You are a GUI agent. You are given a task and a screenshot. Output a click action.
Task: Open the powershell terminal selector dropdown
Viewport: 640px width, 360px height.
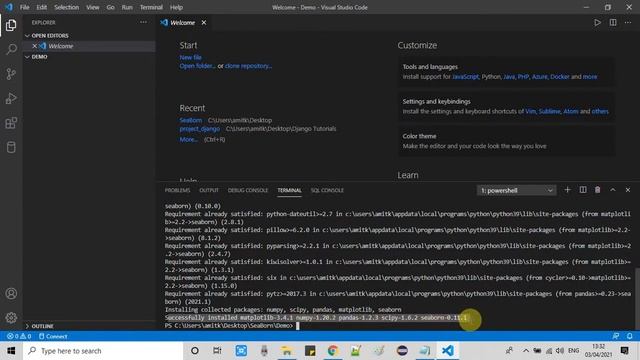pyautogui.click(x=516, y=190)
